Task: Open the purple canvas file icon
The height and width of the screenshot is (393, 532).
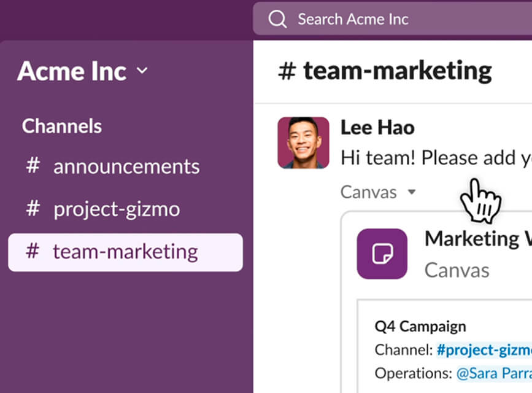Action: (x=382, y=254)
